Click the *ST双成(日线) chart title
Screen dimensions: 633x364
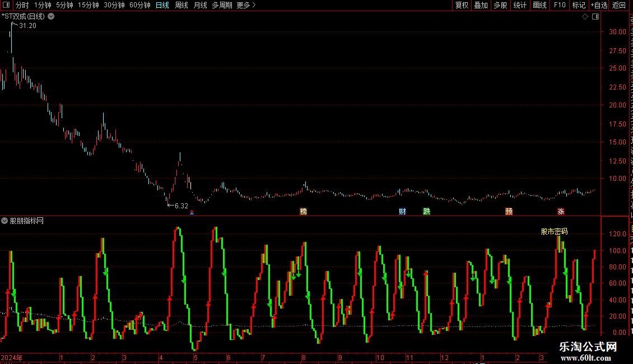click(x=23, y=17)
